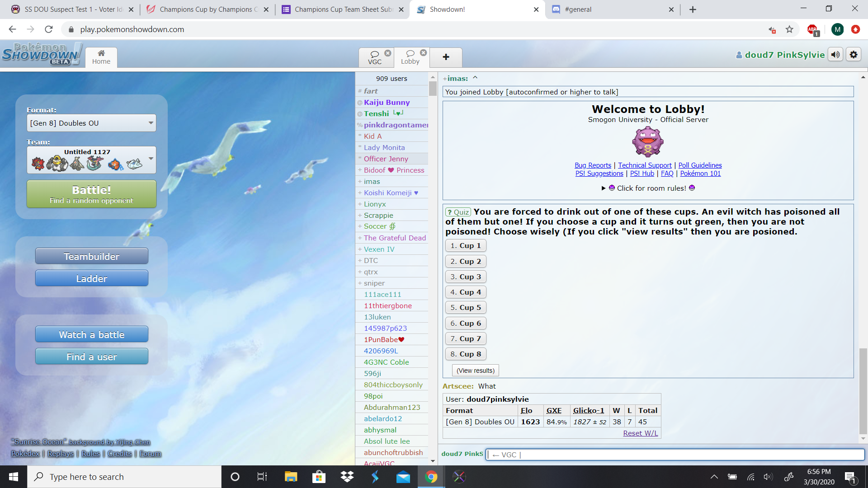Click the Home tab house icon

(x=101, y=53)
